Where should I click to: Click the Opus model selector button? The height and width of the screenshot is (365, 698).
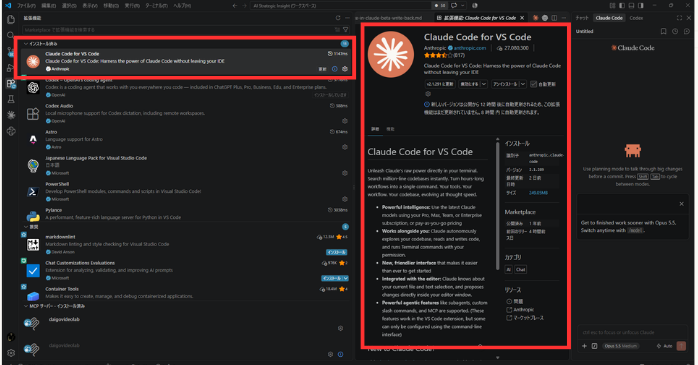pos(621,346)
